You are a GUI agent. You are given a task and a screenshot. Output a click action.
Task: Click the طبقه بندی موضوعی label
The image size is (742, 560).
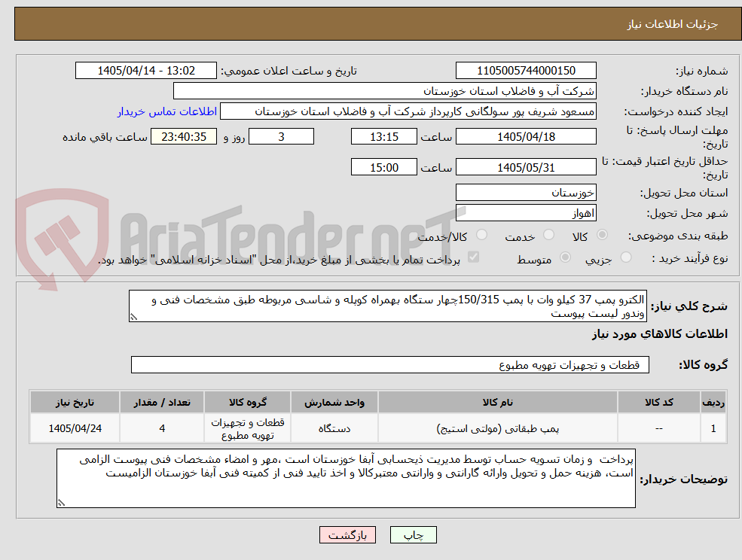point(678,236)
